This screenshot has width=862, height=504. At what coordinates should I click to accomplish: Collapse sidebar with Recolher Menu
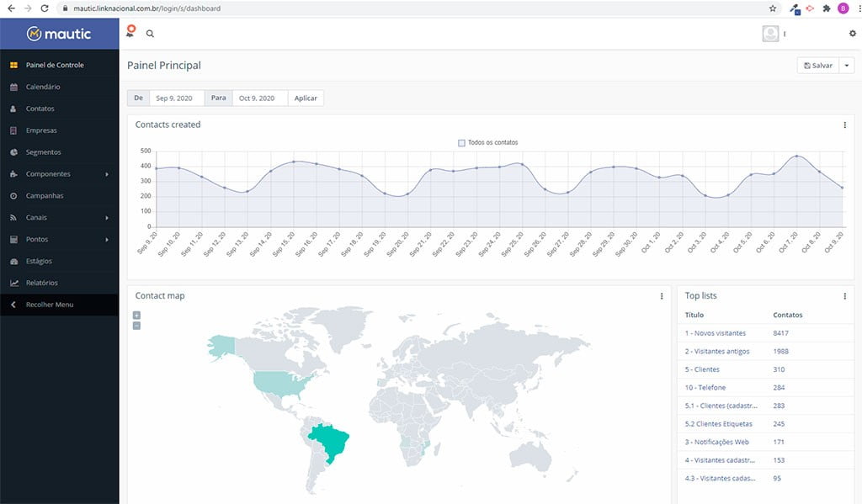[x=49, y=305]
